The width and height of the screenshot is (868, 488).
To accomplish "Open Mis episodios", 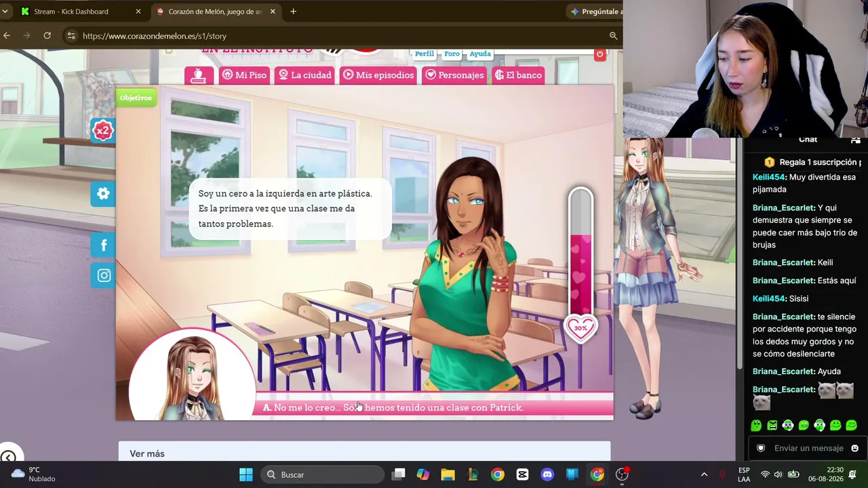I will 378,75.
